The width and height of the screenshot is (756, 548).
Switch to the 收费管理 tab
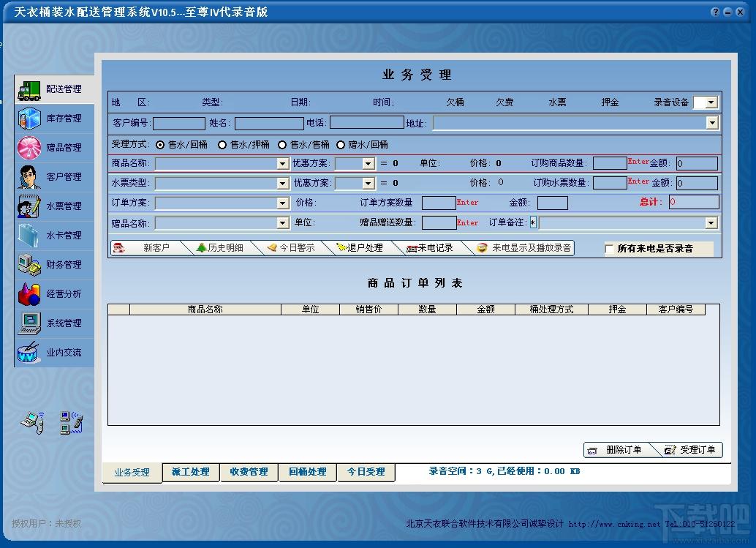(x=249, y=472)
